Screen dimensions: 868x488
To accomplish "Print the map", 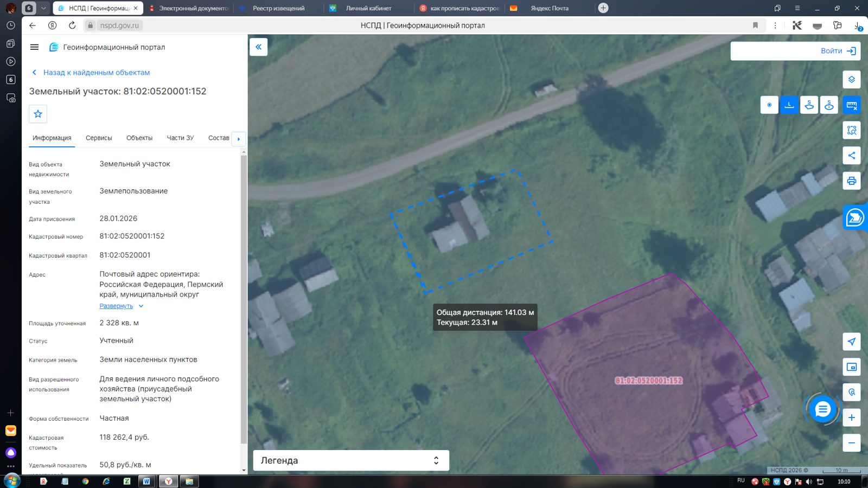I will point(851,181).
